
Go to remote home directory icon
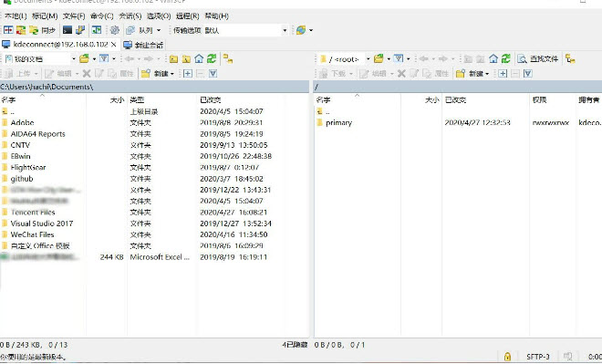(493, 58)
